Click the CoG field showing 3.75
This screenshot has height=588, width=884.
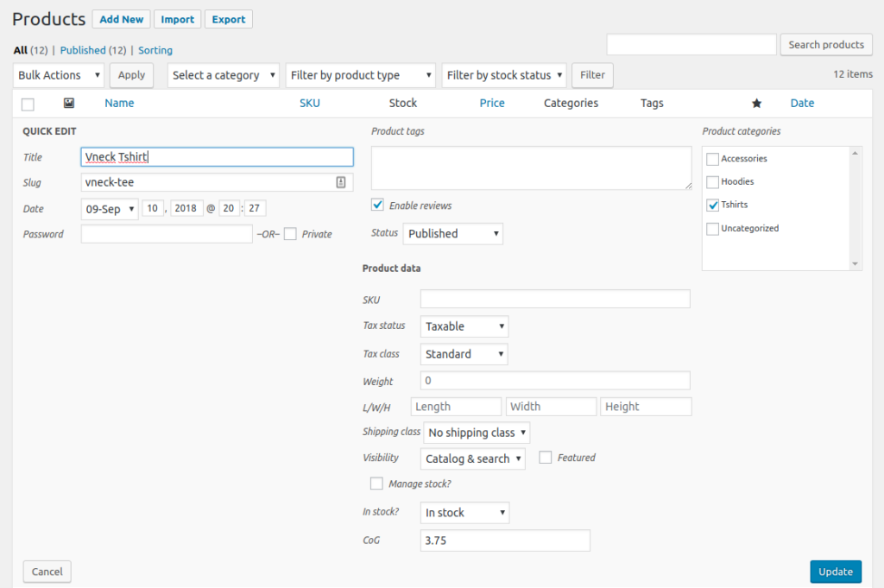[x=505, y=541]
